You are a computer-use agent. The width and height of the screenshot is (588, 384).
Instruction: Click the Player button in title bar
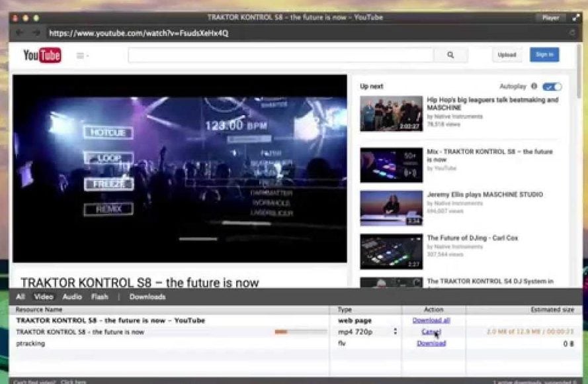pyautogui.click(x=550, y=18)
